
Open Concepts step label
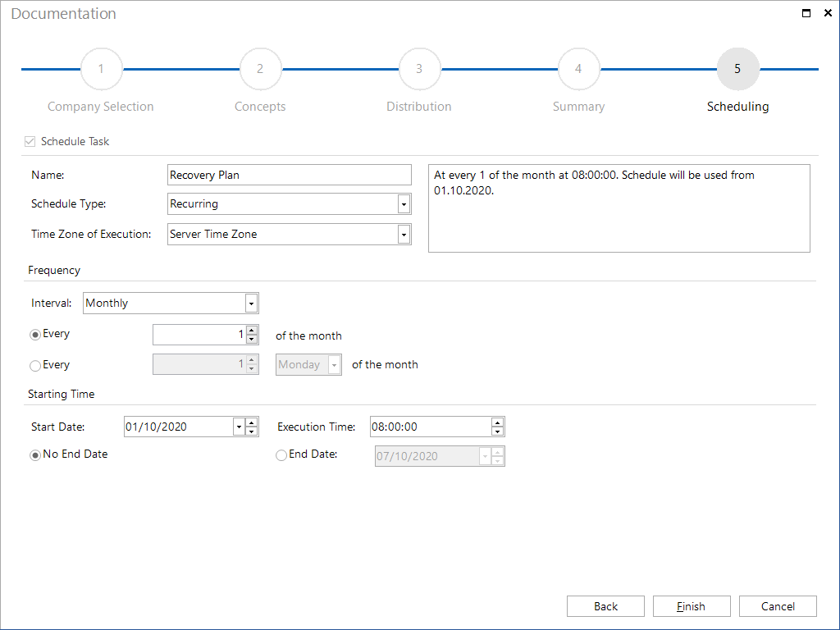click(260, 107)
